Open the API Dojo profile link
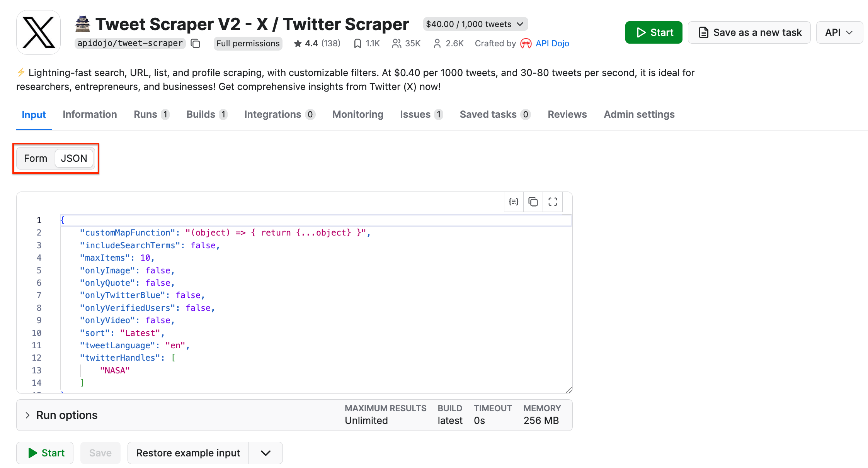The width and height of the screenshot is (868, 468). click(x=552, y=43)
